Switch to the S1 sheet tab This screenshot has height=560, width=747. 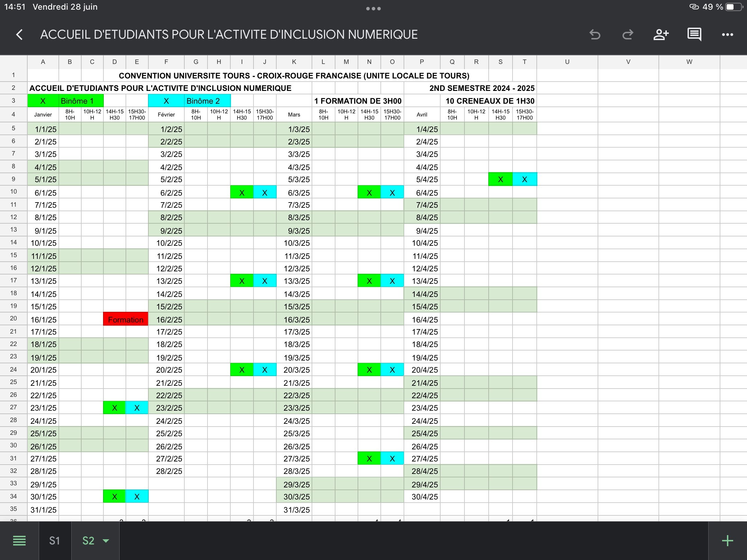click(x=55, y=541)
